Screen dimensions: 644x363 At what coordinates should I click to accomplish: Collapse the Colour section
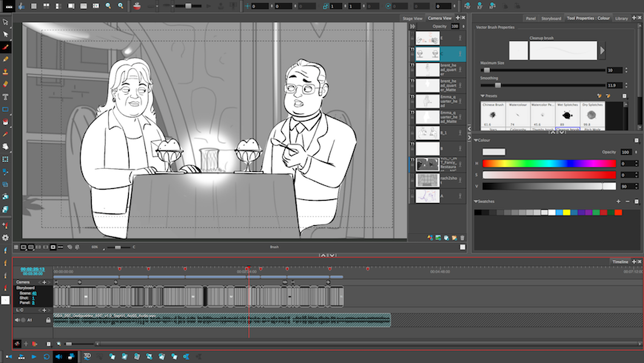pos(476,140)
